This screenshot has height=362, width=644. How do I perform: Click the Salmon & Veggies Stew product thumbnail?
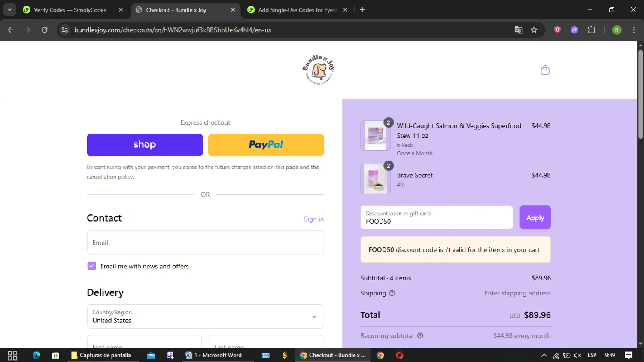375,136
